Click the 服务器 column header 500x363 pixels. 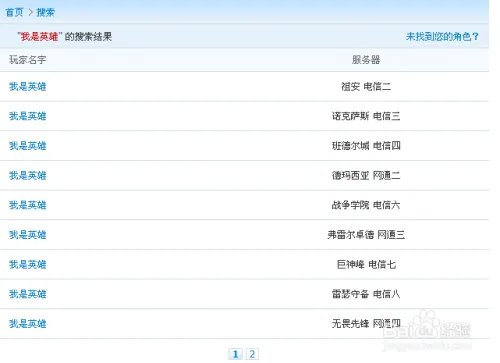pyautogui.click(x=366, y=60)
